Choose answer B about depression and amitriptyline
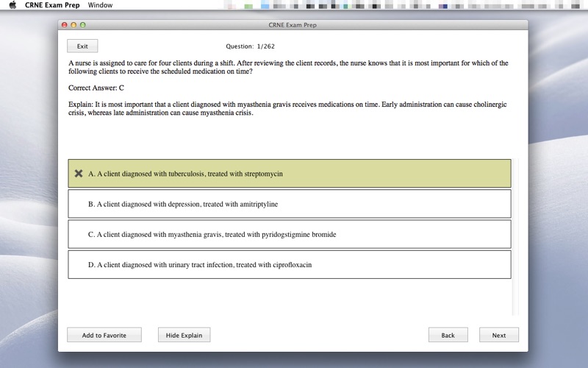The image size is (588, 368). pyautogui.click(x=290, y=204)
